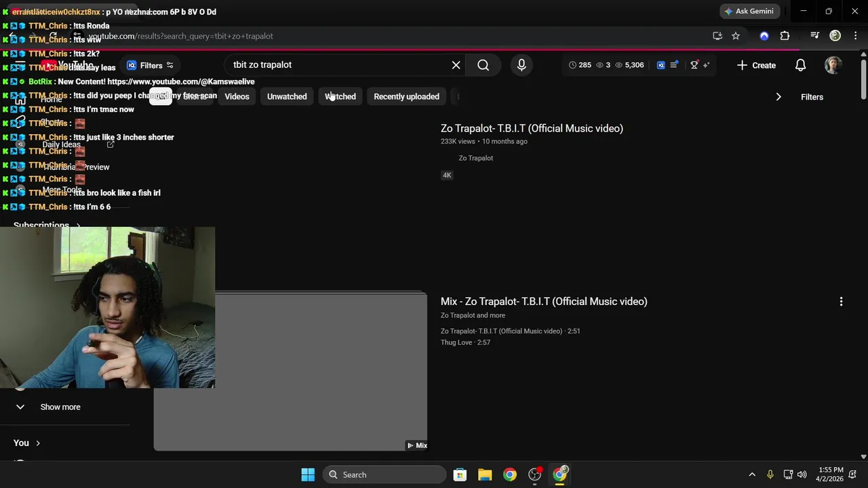Image resolution: width=868 pixels, height=488 pixels.
Task: Clear the search box with the X
Action: (456, 65)
